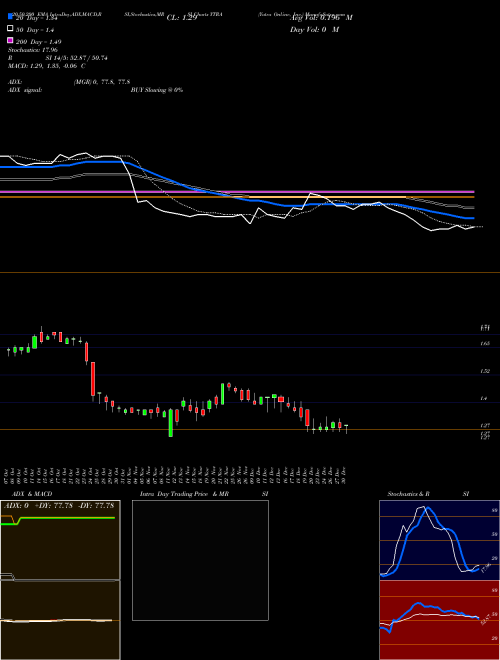Click the 'Day Vol: 0 M' readout

pos(314,30)
